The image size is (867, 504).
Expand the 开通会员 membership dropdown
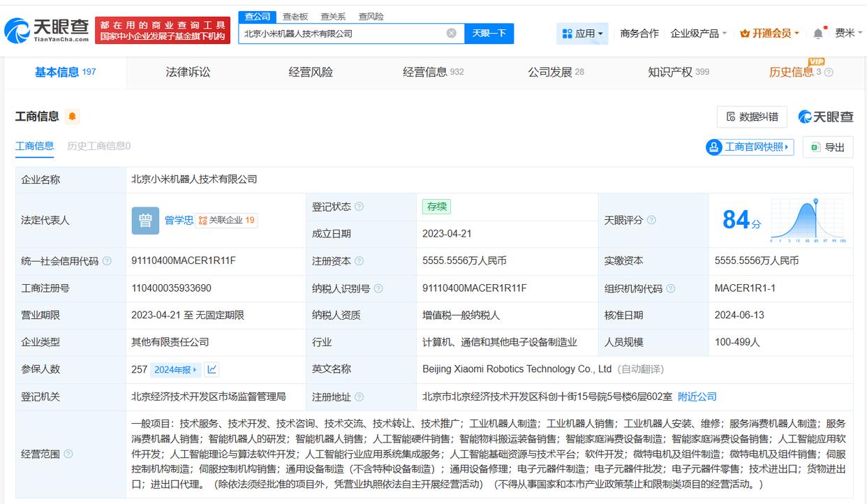click(771, 34)
